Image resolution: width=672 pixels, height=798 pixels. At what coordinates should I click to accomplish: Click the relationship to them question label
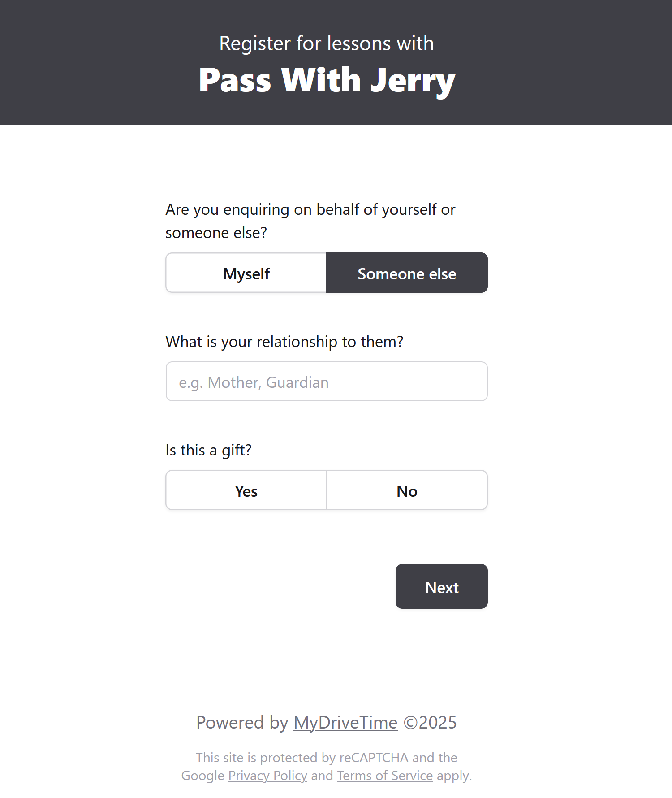(x=284, y=342)
